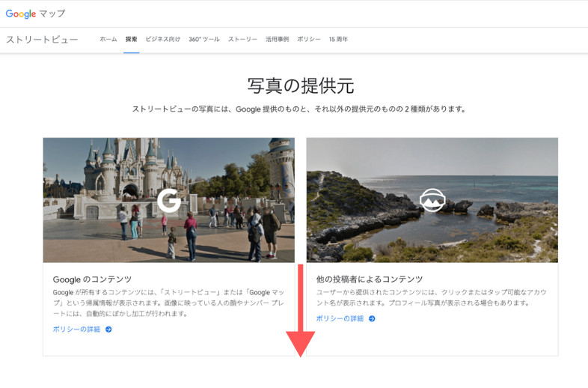Click the 他の投稿者によるコンテンツ card heading

pyautogui.click(x=369, y=279)
